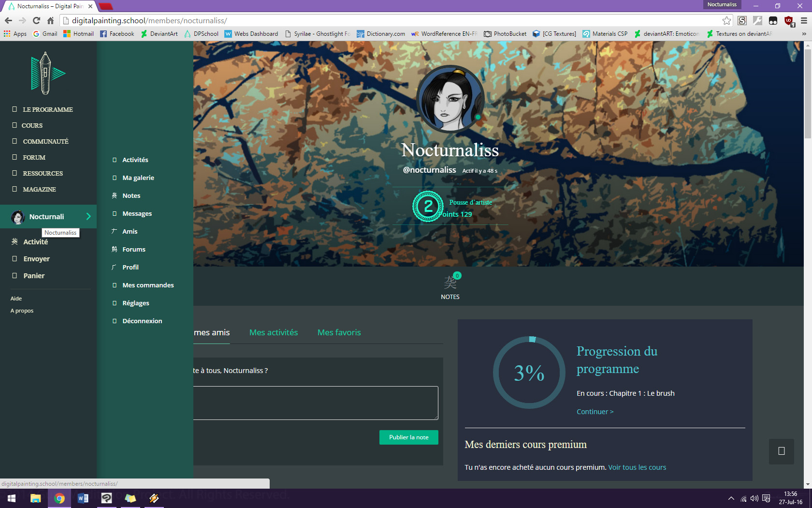Click the Digital Painting School pen logo
This screenshot has width=812, height=508.
click(x=46, y=74)
